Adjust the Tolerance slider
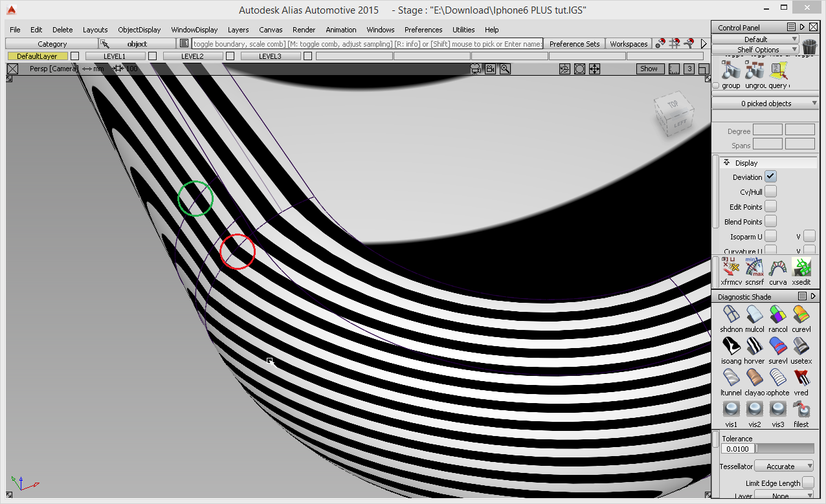 click(785, 448)
